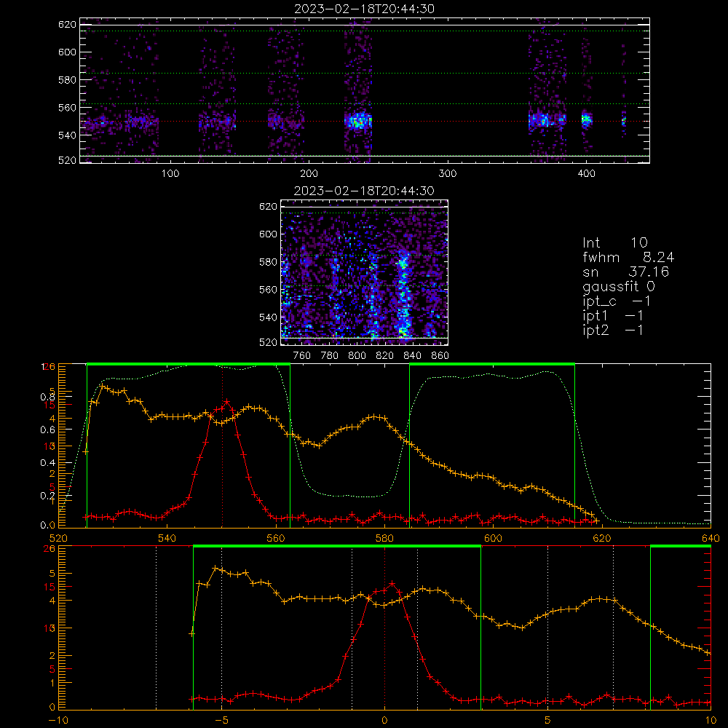Click x-axis label 10 of the bottom plot
The height and width of the screenshot is (728, 728).
pyautogui.click(x=711, y=720)
